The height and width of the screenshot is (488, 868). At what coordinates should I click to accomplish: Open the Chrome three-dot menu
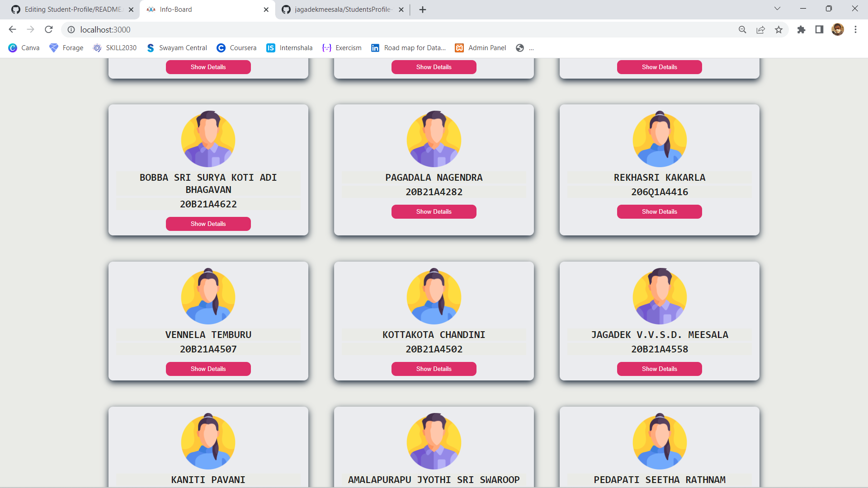pos(855,29)
